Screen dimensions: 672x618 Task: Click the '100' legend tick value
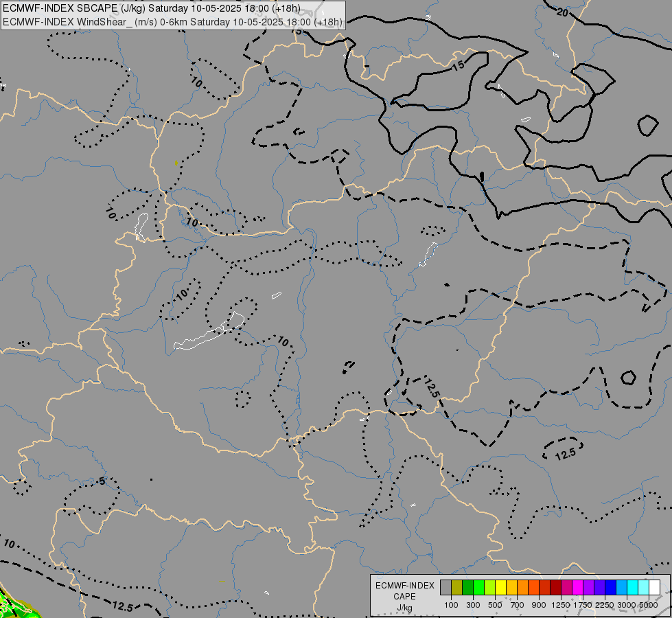[451, 605]
